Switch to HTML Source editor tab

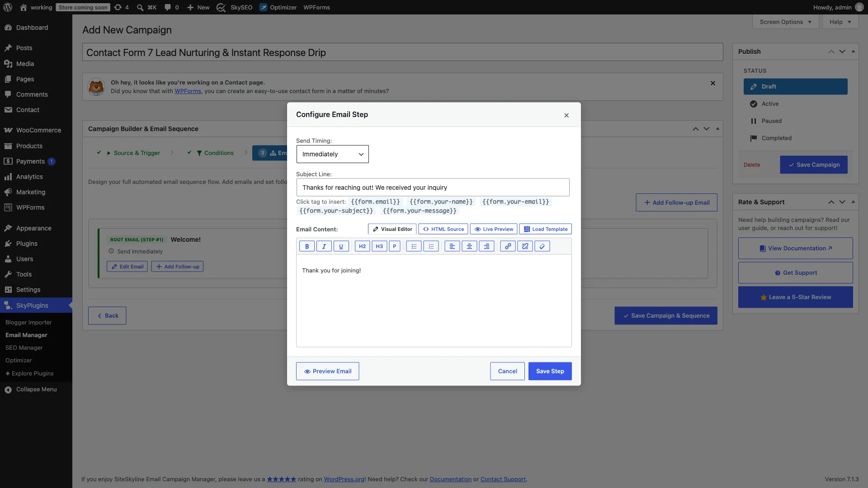tap(443, 229)
